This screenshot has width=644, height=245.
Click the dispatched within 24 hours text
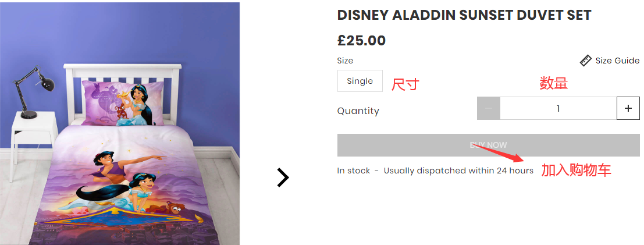click(x=458, y=171)
